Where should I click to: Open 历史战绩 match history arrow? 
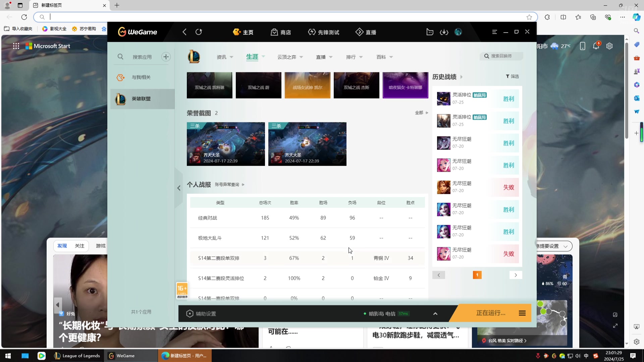(x=462, y=77)
